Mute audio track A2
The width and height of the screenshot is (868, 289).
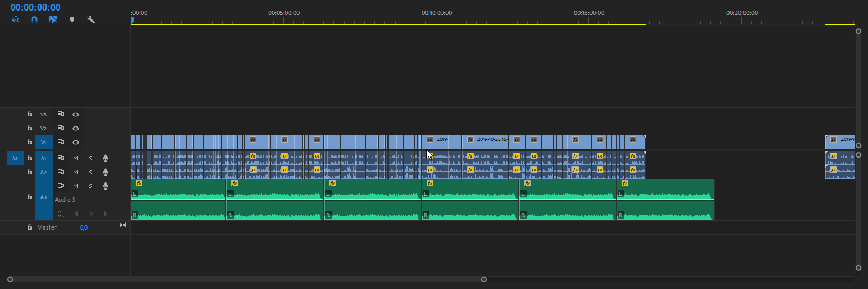[75, 172]
